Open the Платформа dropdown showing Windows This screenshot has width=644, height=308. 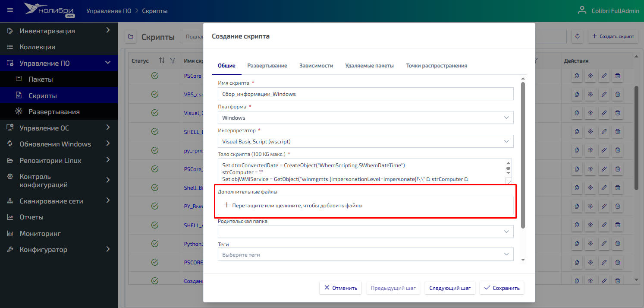tap(365, 117)
